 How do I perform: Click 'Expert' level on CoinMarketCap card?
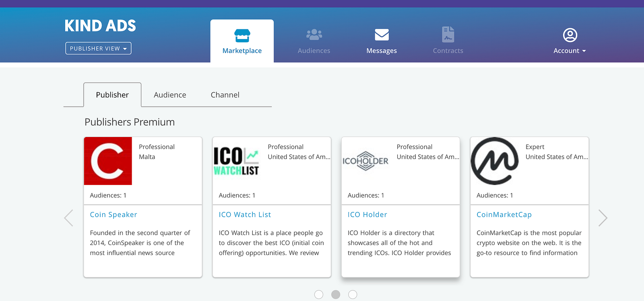(535, 147)
